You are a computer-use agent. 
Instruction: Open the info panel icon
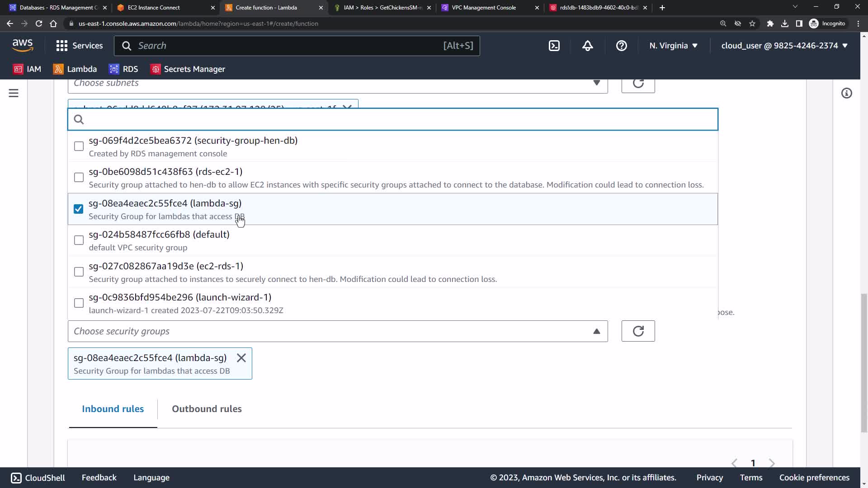click(846, 93)
